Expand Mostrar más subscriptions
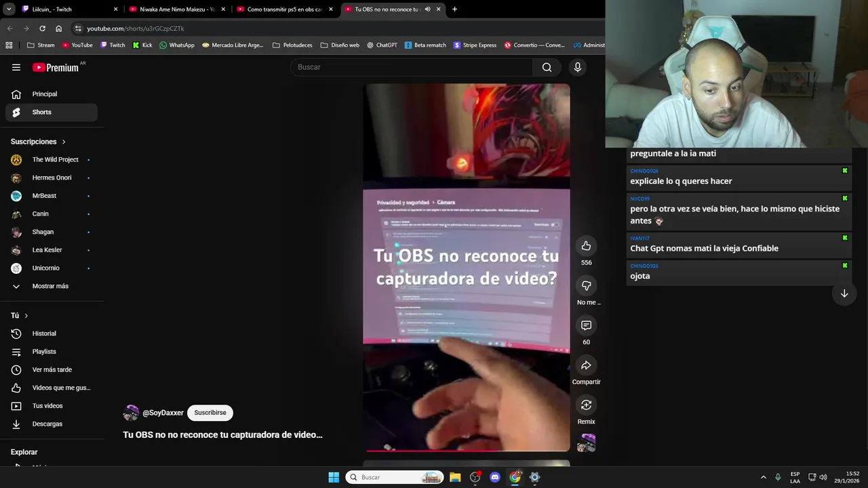 point(52,286)
